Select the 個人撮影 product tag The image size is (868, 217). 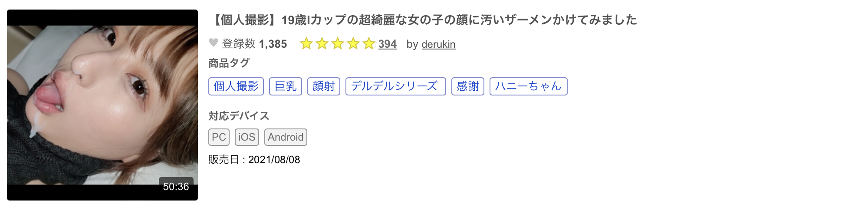point(236,86)
